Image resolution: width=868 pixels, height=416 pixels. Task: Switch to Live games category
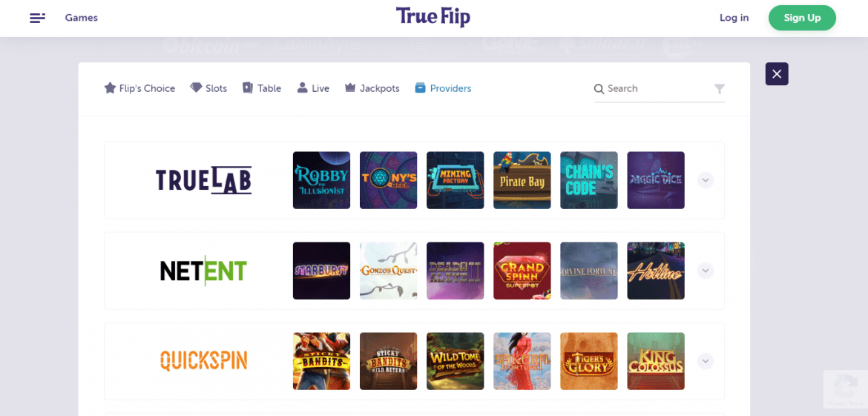(x=313, y=88)
